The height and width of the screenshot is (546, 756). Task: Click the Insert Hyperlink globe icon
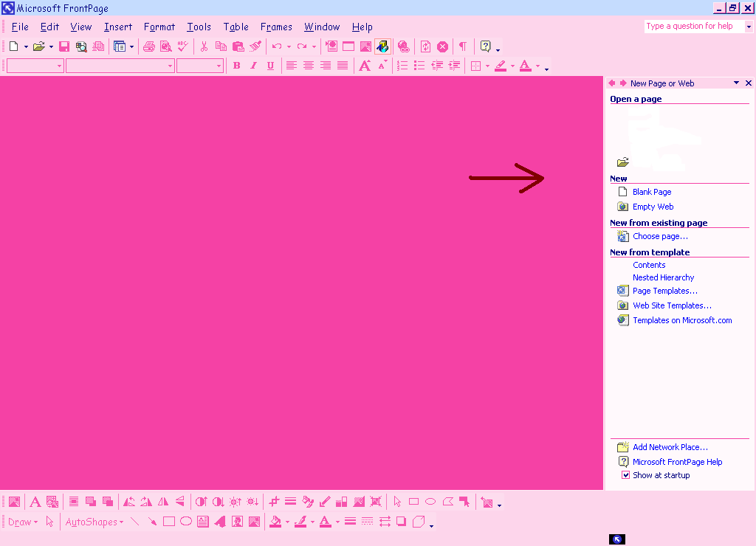tap(403, 46)
